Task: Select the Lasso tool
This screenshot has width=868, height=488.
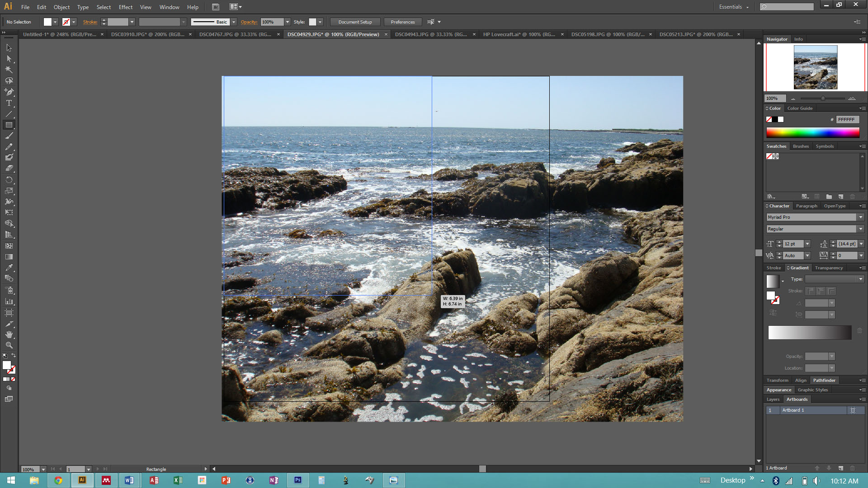Action: click(x=9, y=80)
